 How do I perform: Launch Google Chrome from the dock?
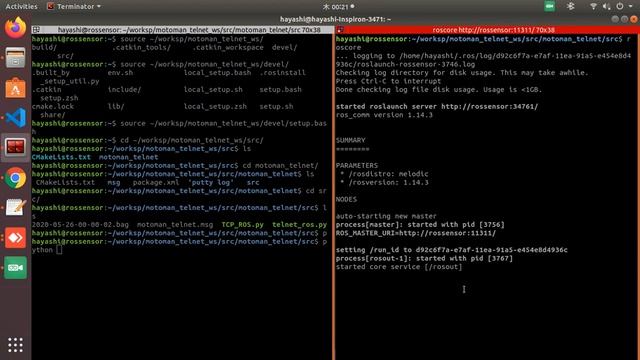[x=15, y=178]
